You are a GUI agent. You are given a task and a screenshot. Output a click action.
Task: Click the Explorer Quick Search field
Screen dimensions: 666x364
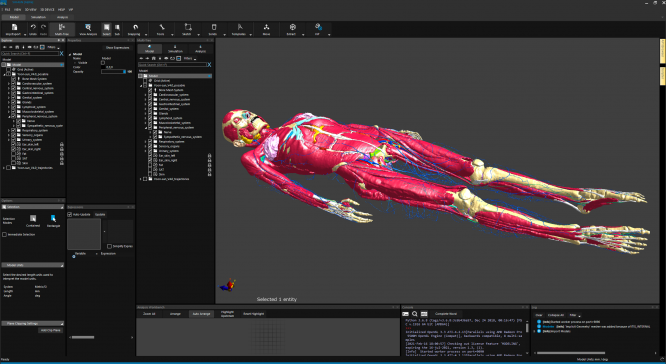[30, 54]
